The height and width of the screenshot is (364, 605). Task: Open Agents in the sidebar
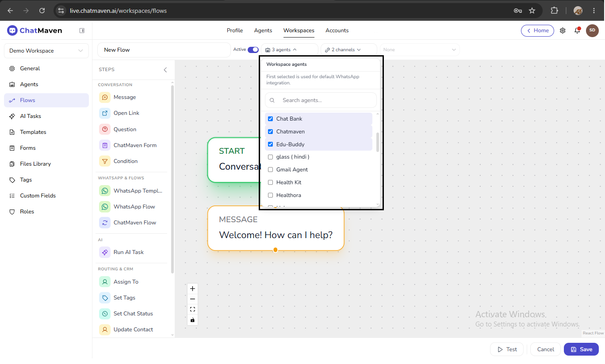coord(46,84)
